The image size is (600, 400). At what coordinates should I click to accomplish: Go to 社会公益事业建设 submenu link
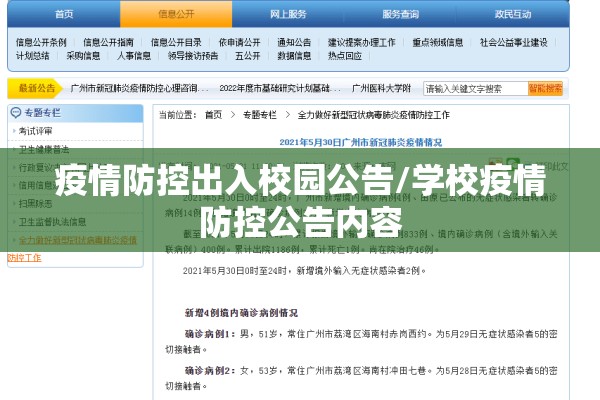pyautogui.click(x=514, y=42)
